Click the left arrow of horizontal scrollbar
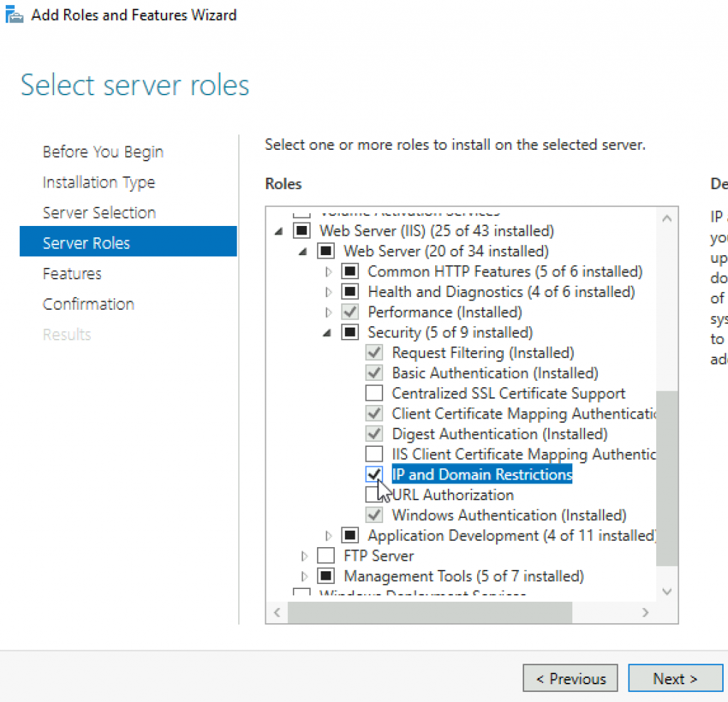728x702 pixels. (x=277, y=612)
